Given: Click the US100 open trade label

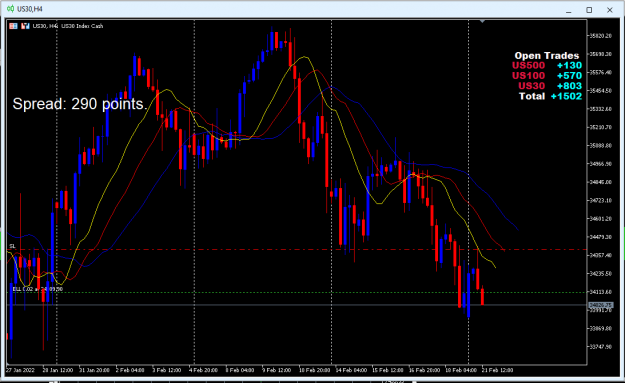Looking at the screenshot, I should click(x=528, y=76).
